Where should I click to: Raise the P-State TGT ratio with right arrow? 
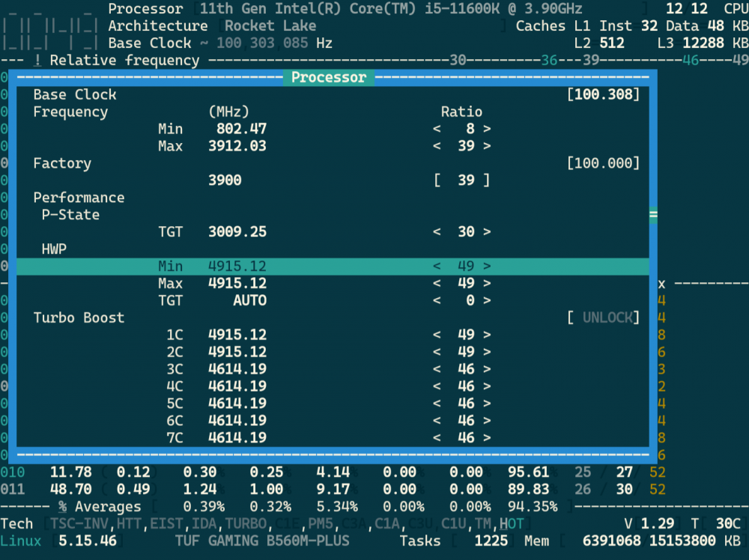click(x=487, y=232)
